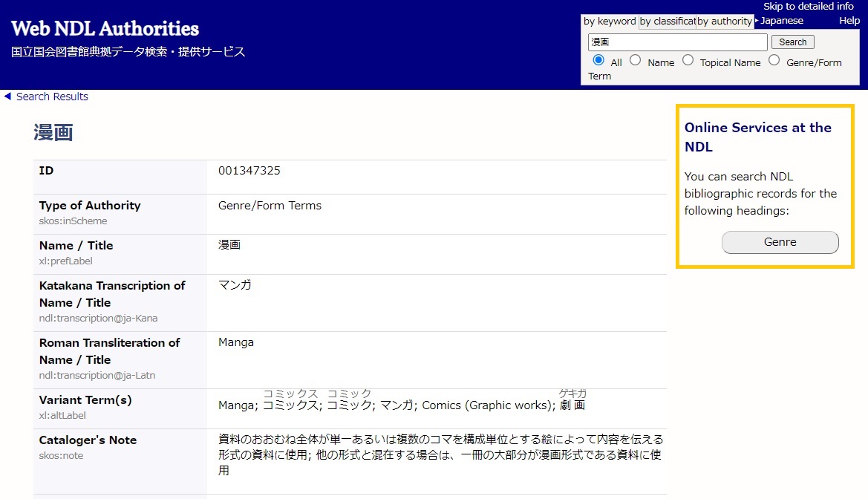This screenshot has width=868, height=499.
Task: Click the ndl:transcription@ja-Kana property text
Action: click(98, 319)
